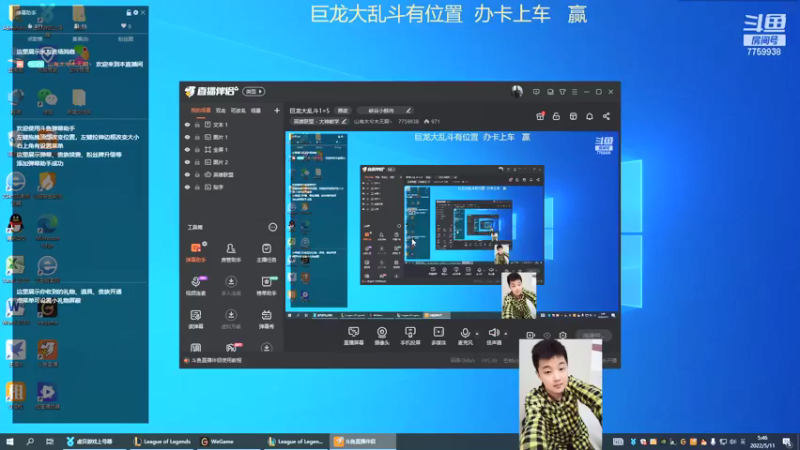Click the record video icon near start button
This screenshot has height=450, width=800.
coord(531,335)
